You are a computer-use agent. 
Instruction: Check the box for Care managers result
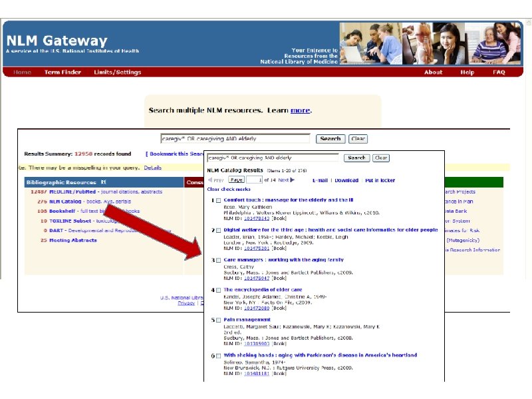point(219,260)
